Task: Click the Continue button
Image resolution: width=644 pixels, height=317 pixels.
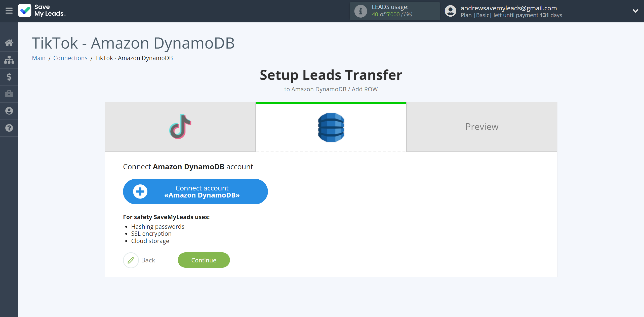Action: [x=204, y=260]
